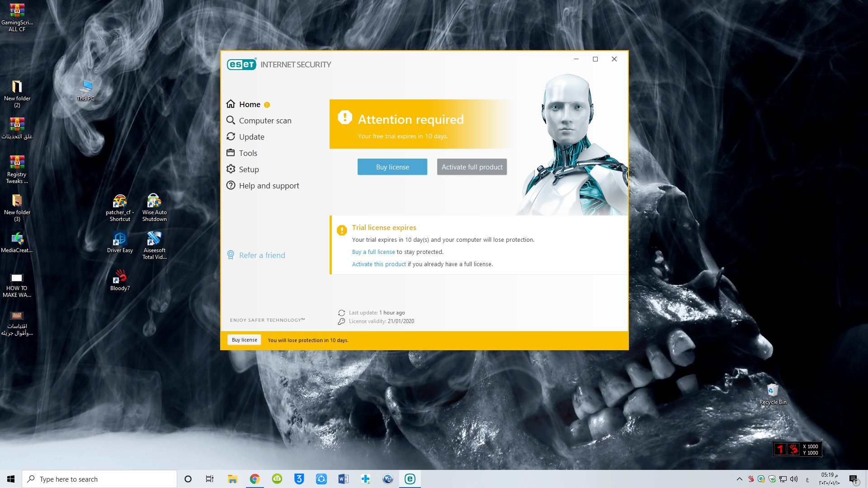The image size is (868, 488).
Task: Open the blue sharing-circle taskbar app
Action: click(x=321, y=479)
